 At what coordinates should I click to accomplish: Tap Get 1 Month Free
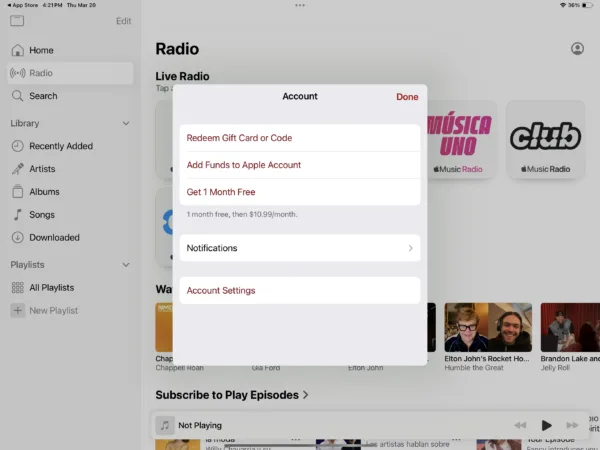tap(300, 192)
